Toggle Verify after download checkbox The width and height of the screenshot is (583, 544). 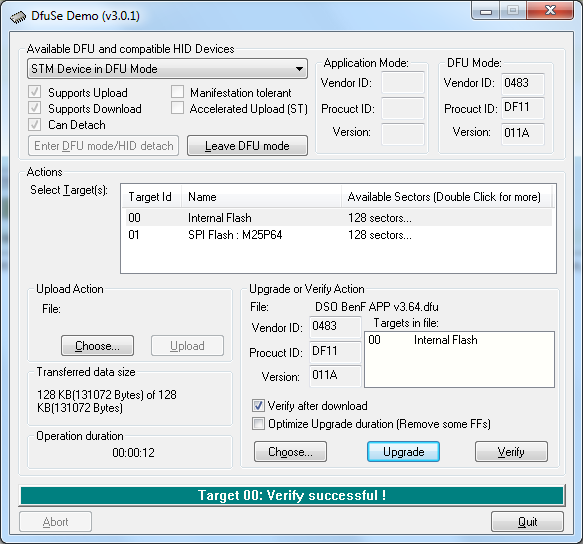tap(258, 405)
